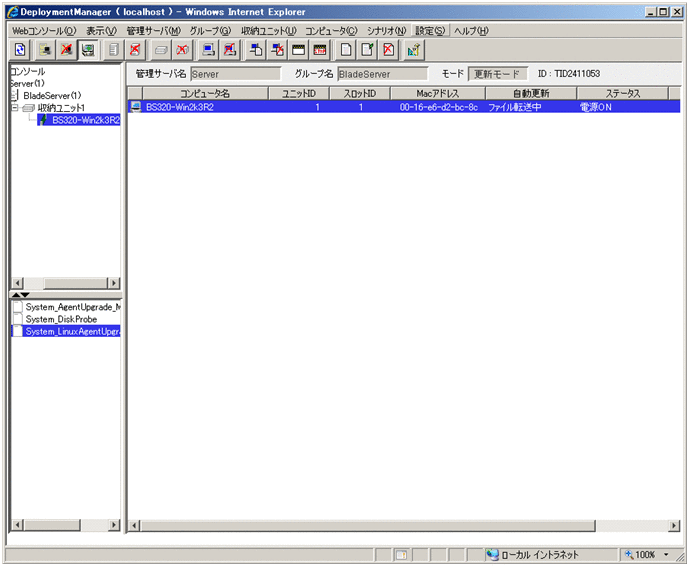
Task: Click the コンピュータ名 column header
Action: click(x=204, y=93)
